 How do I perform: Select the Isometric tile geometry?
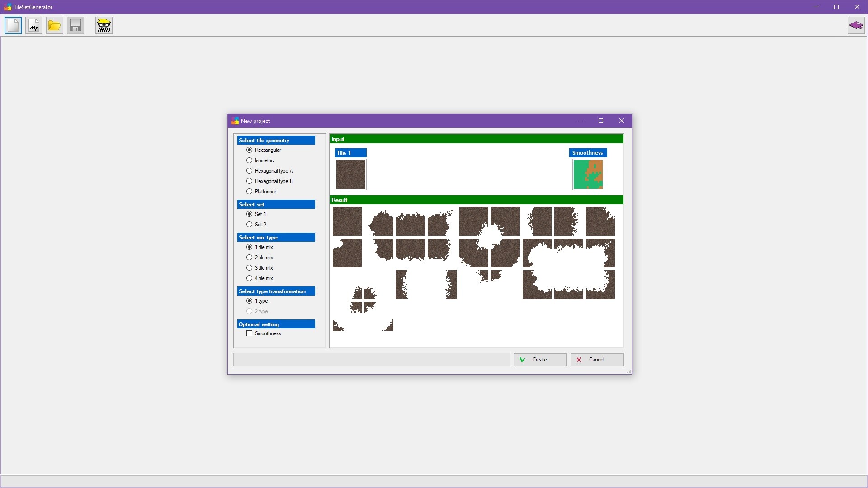click(249, 160)
